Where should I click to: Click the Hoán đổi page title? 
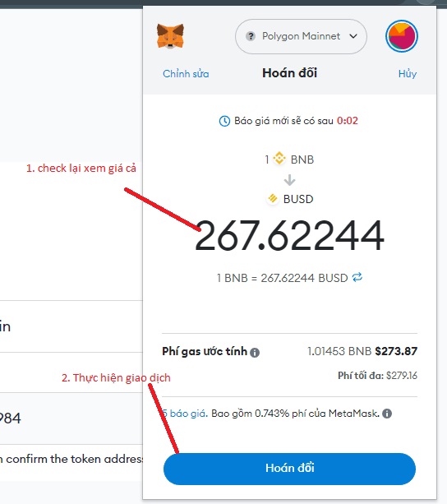click(x=289, y=73)
